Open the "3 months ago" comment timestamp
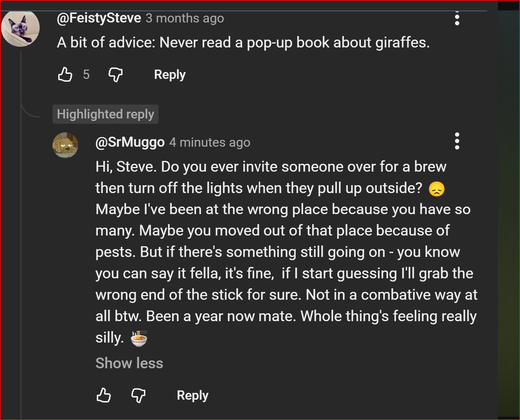The width and height of the screenshot is (520, 420). pyautogui.click(x=185, y=18)
